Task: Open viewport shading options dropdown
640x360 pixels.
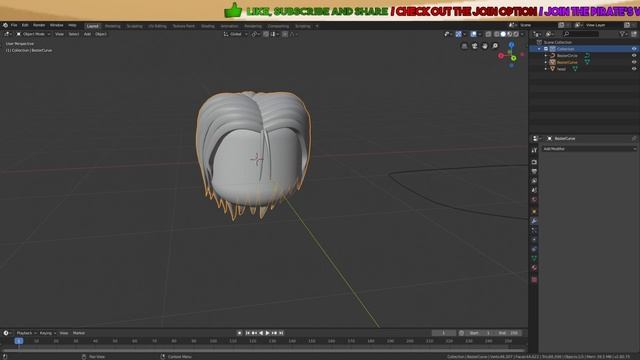Action: (522, 34)
